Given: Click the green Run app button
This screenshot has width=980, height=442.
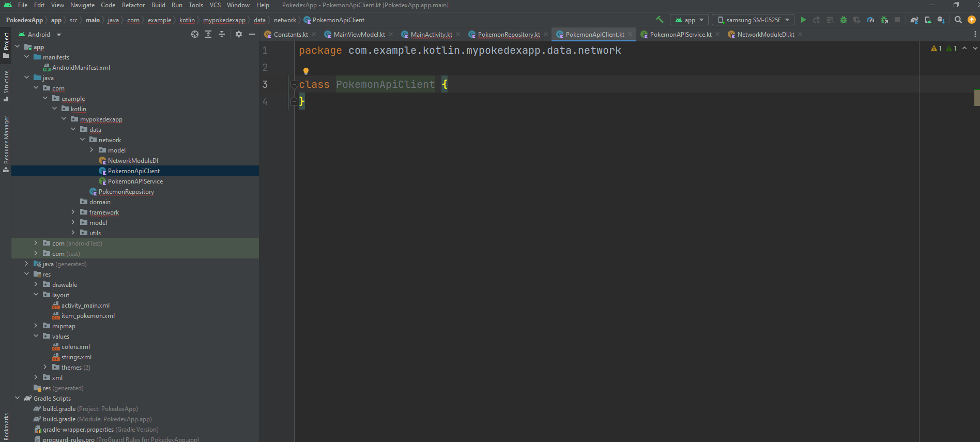Looking at the screenshot, I should 803,20.
